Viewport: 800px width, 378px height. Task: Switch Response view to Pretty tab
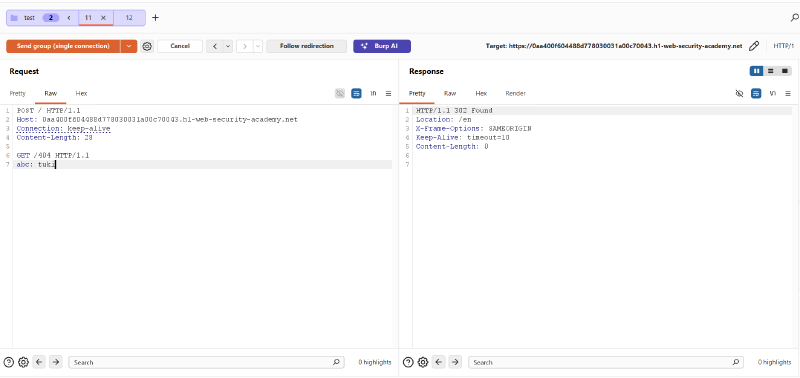pos(417,94)
